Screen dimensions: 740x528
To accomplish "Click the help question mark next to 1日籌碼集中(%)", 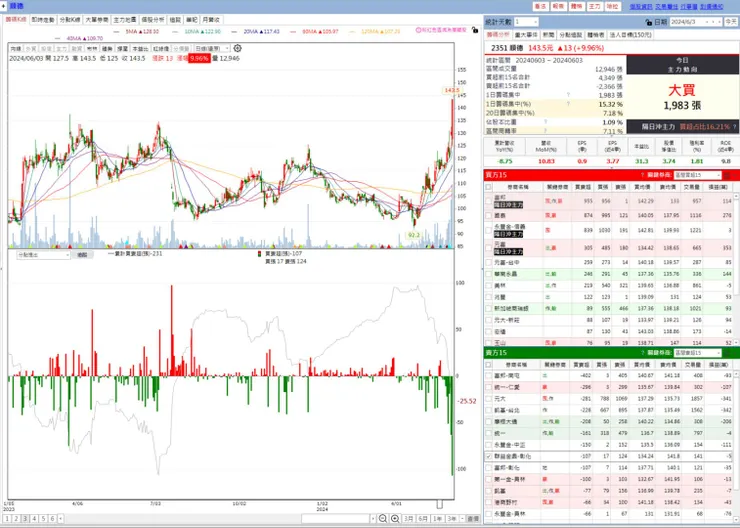I will pyautogui.click(x=568, y=104).
